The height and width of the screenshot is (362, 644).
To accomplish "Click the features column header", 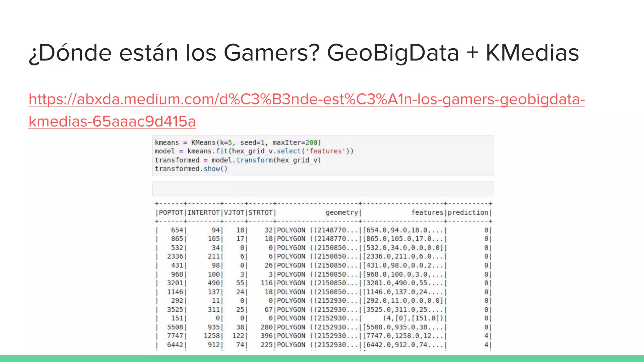I will click(x=427, y=212).
